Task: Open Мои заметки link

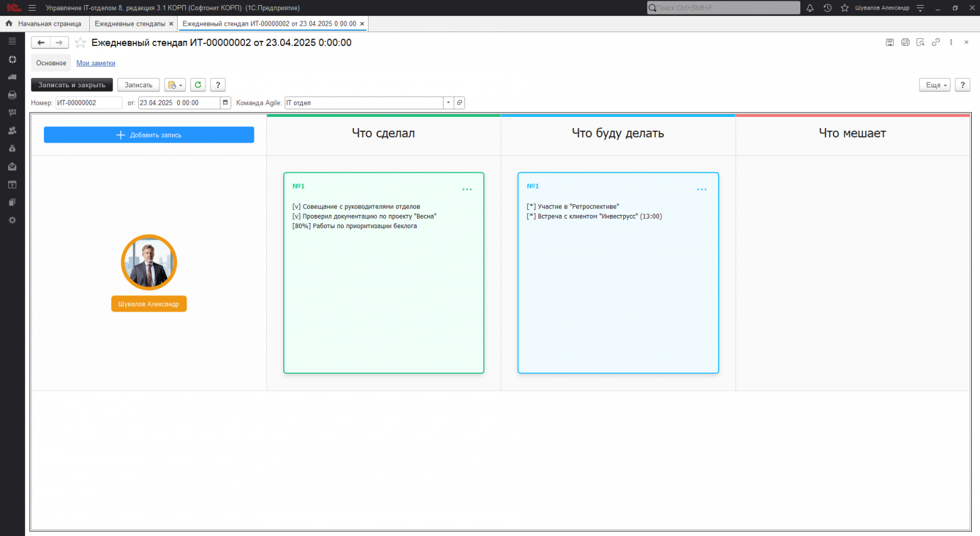Action: 95,63
